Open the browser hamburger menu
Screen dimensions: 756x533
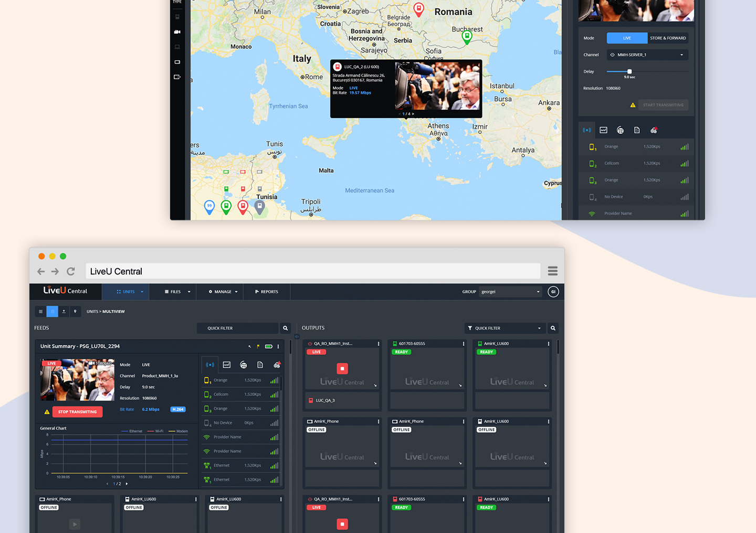[553, 271]
